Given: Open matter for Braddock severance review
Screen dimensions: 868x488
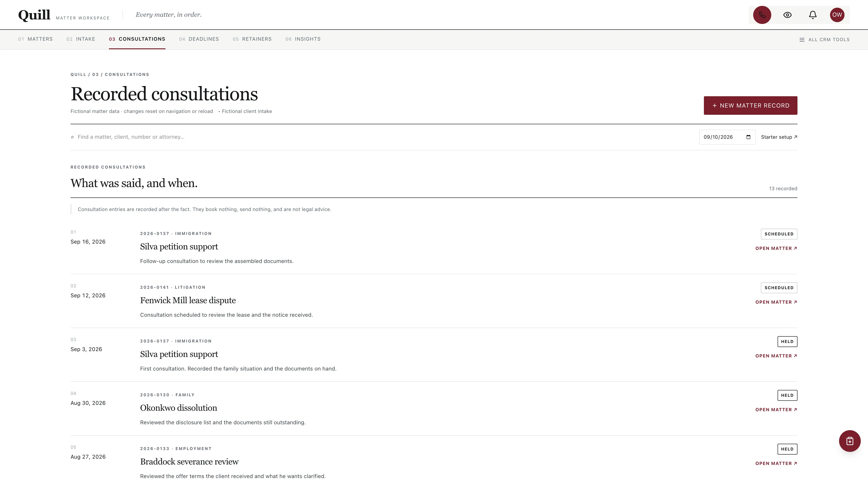Looking at the screenshot, I should [x=776, y=463].
